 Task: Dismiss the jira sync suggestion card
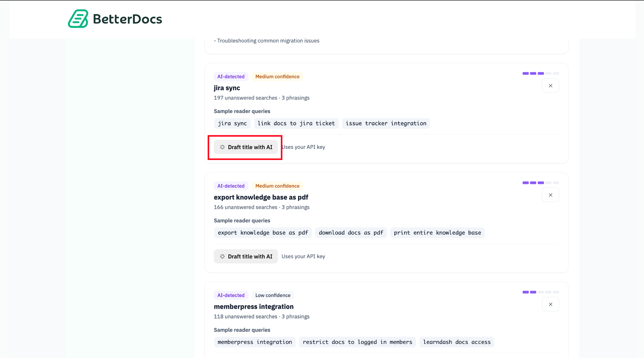coord(550,86)
